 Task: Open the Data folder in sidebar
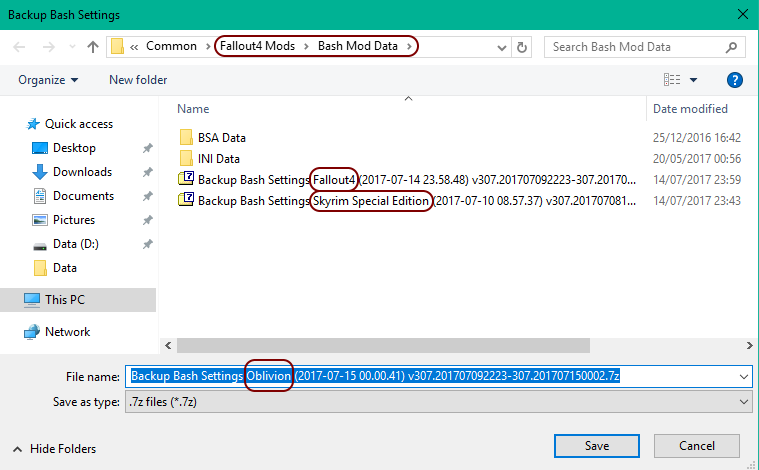[55, 268]
